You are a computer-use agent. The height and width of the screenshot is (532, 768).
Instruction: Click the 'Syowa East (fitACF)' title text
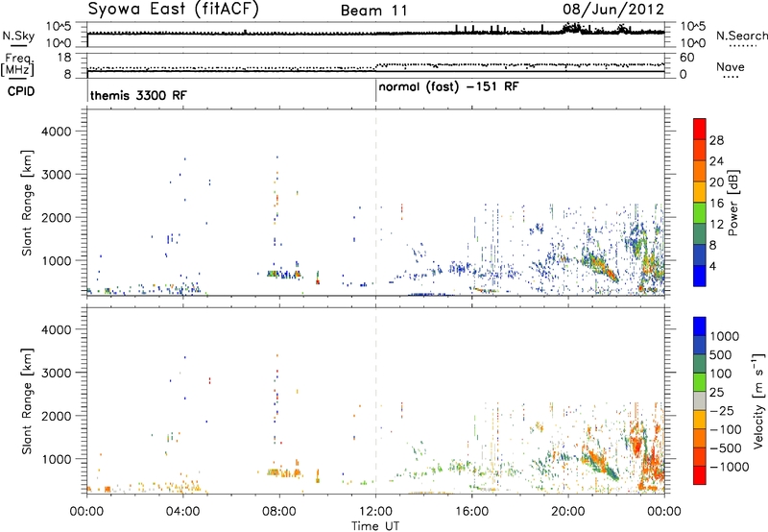coord(173,10)
